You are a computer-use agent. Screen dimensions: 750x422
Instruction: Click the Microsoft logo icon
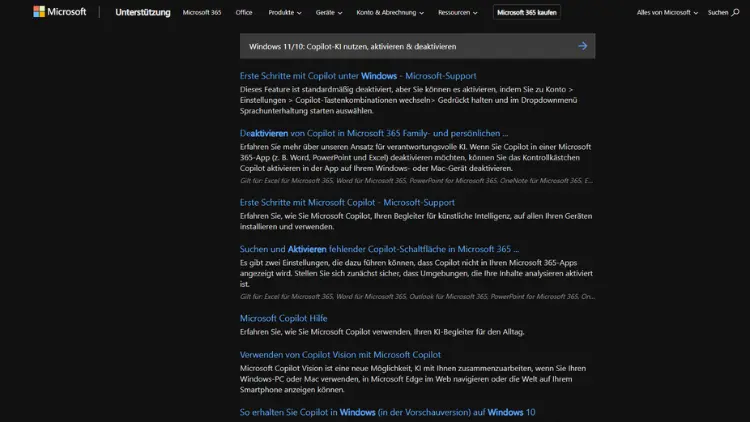(39, 11)
